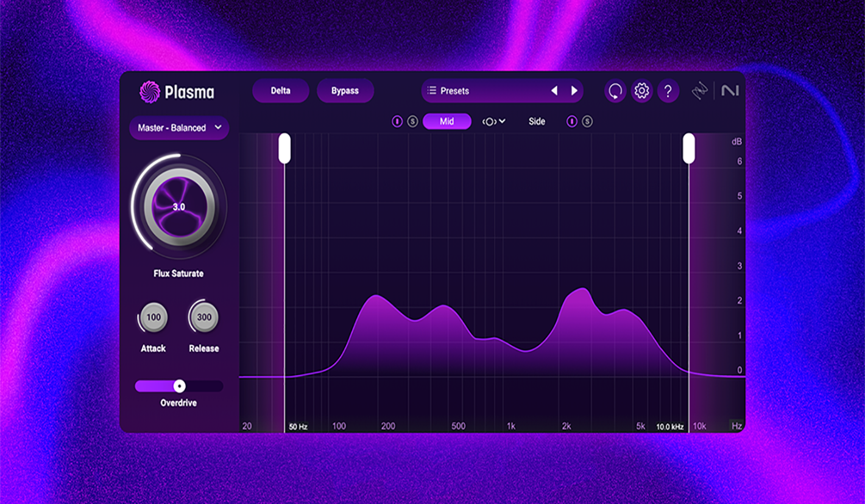Click the Attack label

point(154,349)
